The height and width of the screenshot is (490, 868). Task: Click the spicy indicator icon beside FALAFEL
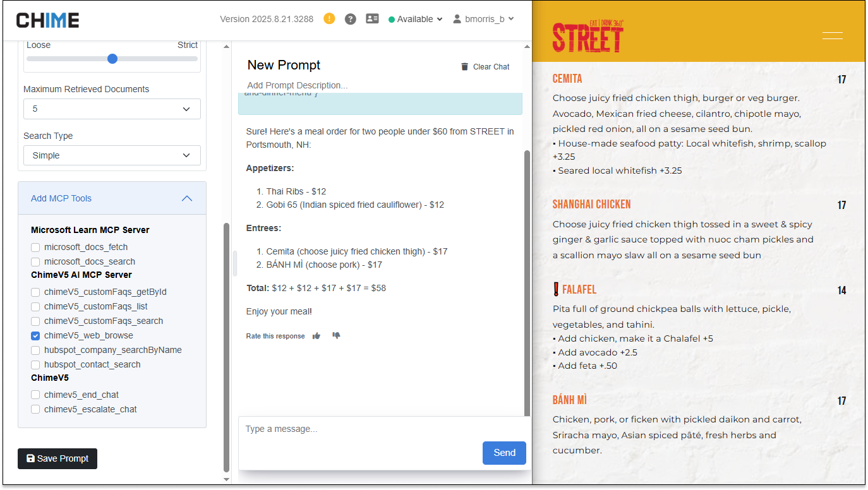pos(556,289)
